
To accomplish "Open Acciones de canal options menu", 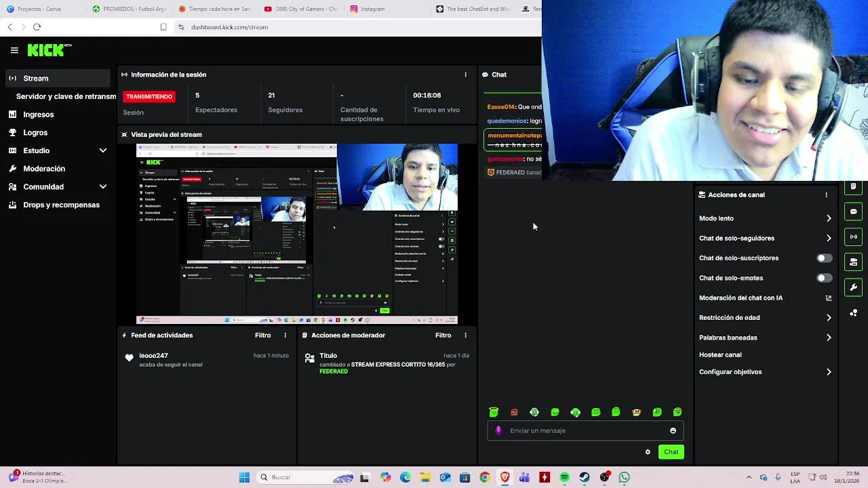I will pyautogui.click(x=826, y=195).
